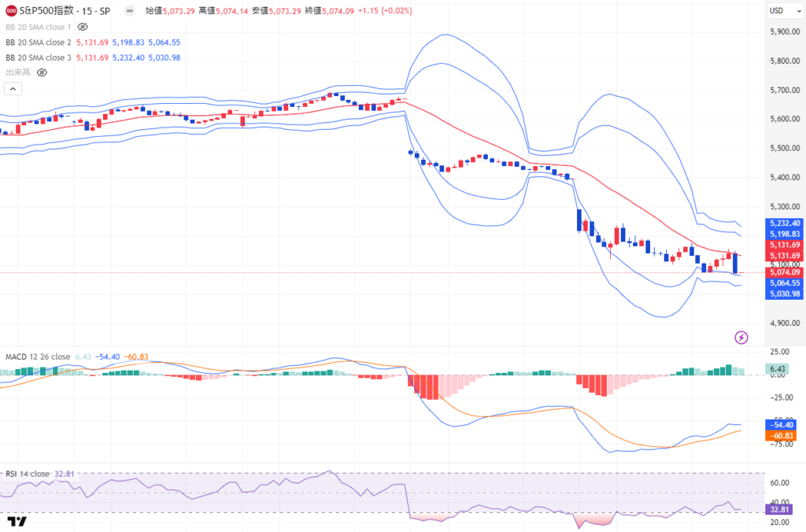Click the blue -54.40 MACD value label
This screenshot has height=532, width=806.
click(x=785, y=424)
